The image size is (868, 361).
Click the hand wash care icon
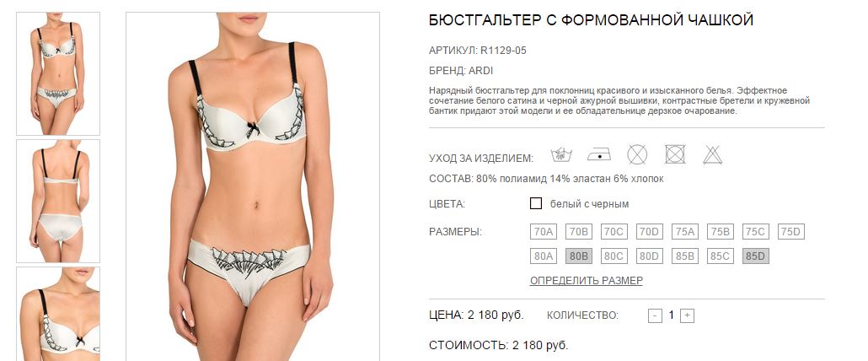[x=561, y=154]
